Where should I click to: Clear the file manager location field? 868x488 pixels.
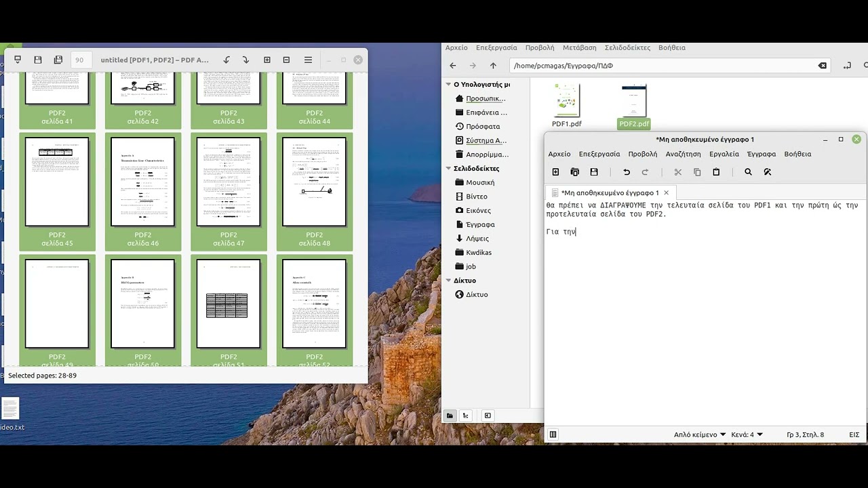[822, 66]
